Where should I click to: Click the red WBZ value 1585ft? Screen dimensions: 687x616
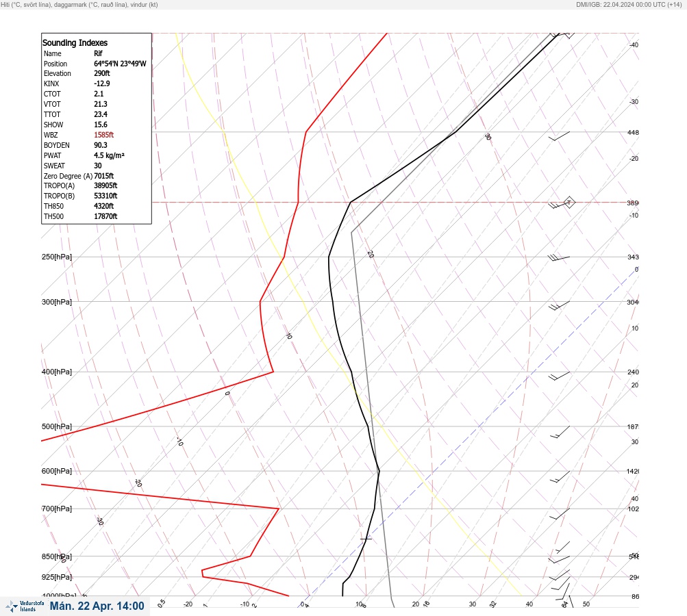coord(104,135)
